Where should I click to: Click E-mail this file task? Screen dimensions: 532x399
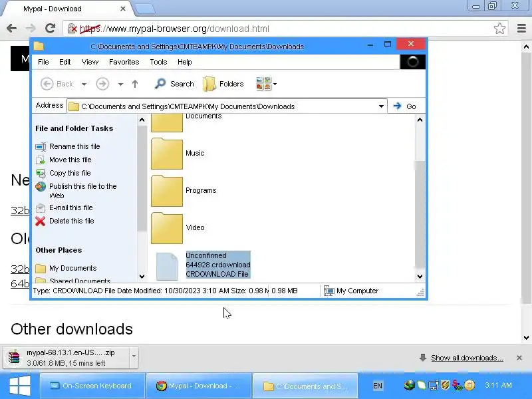coord(71,207)
